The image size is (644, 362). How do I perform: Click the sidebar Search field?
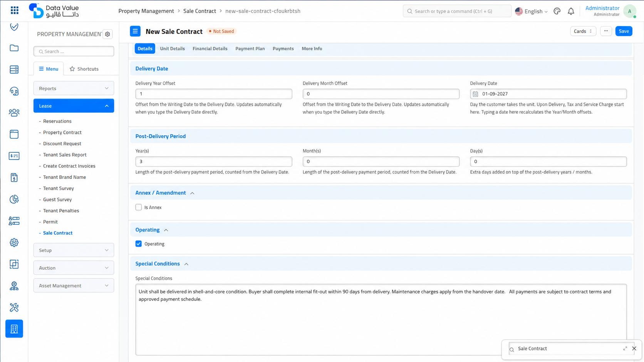[74, 51]
